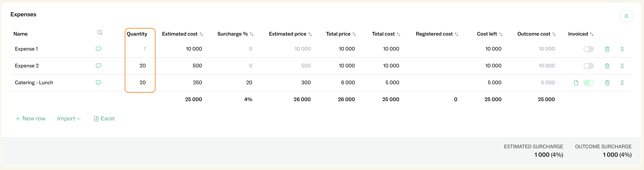Click the Catering - Lunch surcharge value
This screenshot has width=644, height=170.
pyautogui.click(x=249, y=83)
